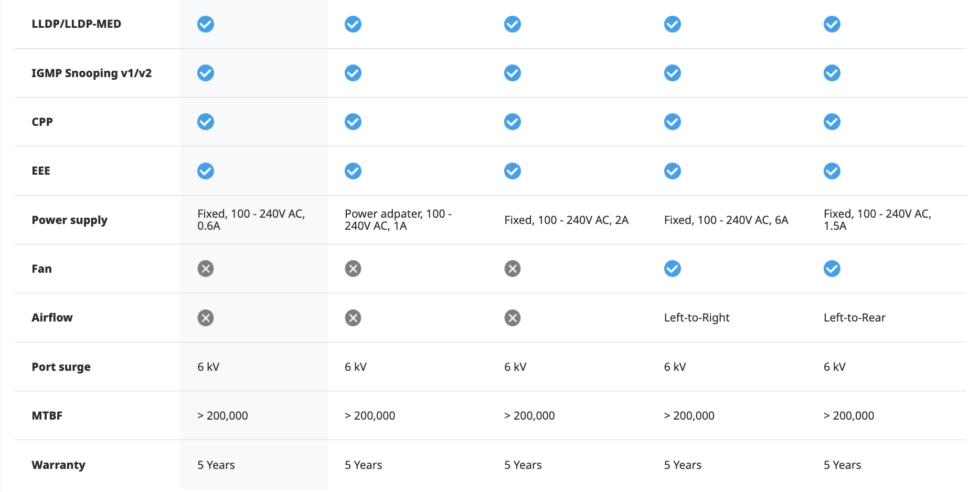The width and height of the screenshot is (980, 492).
Task: Click the 'Fixed, 100 - 240V AC, 2A' cell
Action: point(566,220)
